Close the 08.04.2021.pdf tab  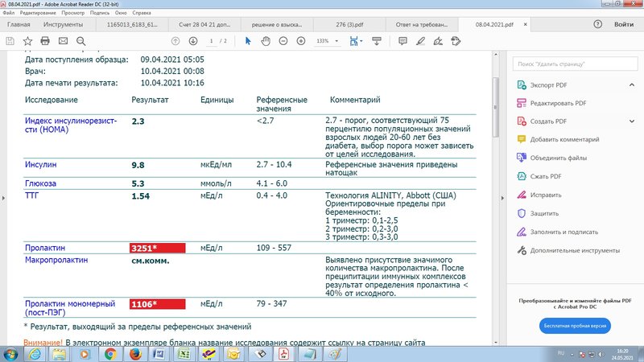pyautogui.click(x=526, y=24)
